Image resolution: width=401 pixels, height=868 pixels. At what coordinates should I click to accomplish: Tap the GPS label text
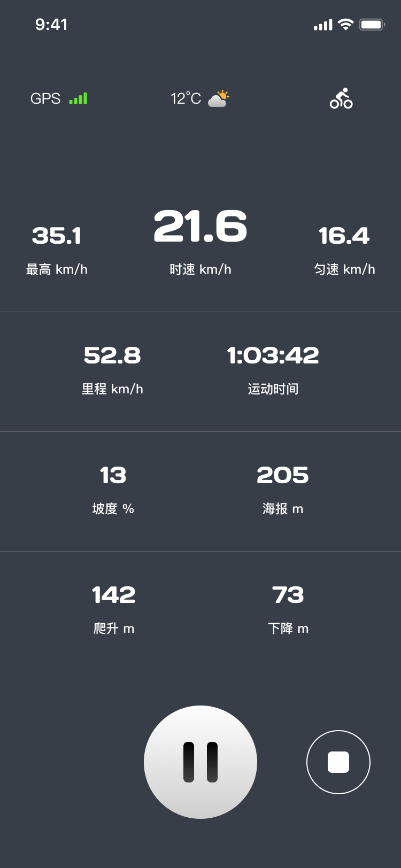pos(45,99)
